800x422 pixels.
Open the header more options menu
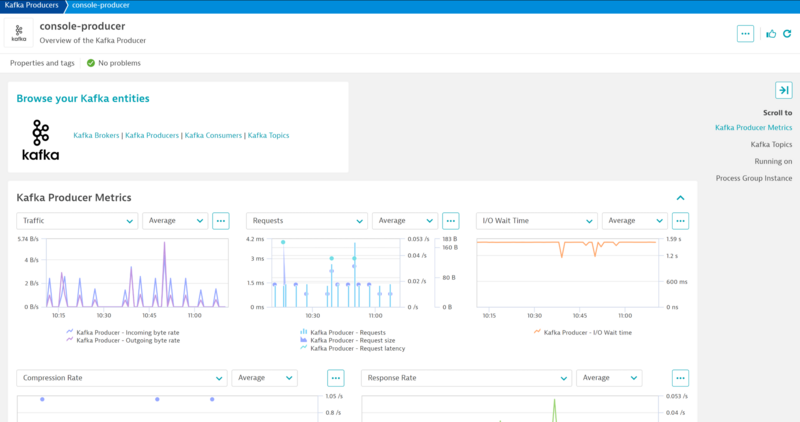745,33
